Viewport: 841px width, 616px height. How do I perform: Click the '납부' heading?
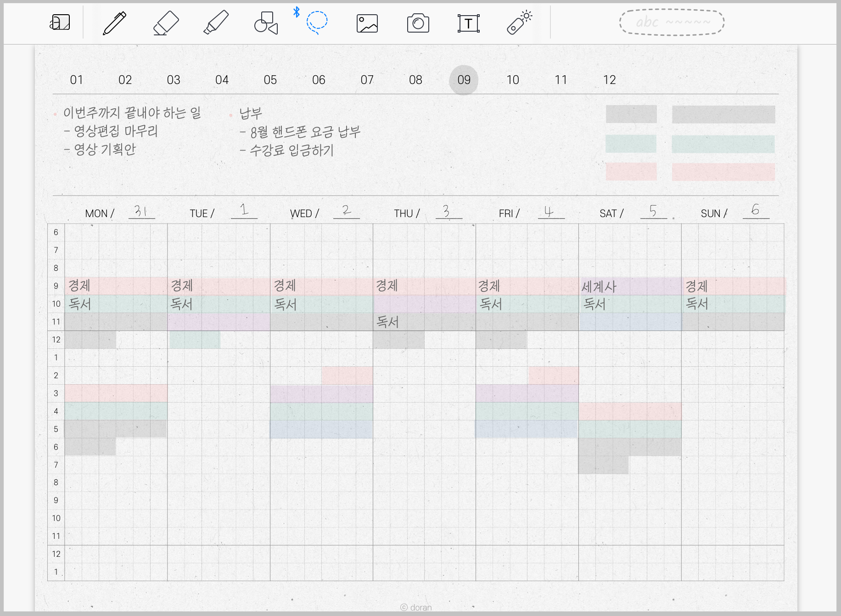click(251, 113)
